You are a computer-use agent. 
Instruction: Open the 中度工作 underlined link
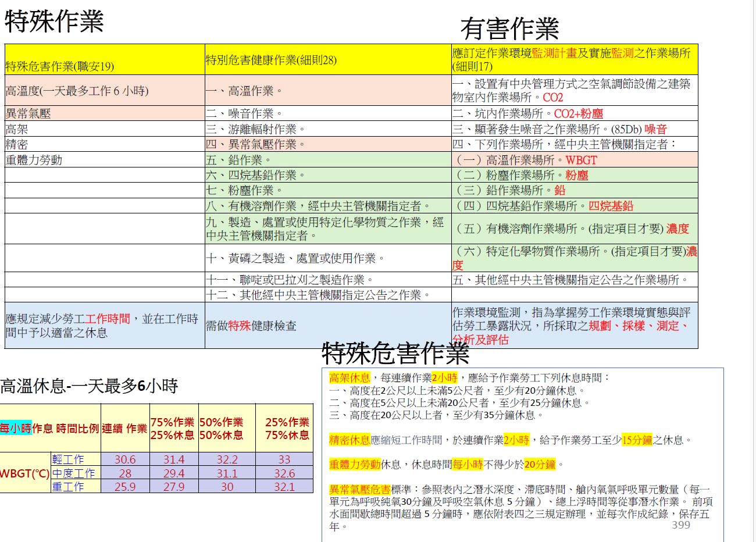pos(73,473)
